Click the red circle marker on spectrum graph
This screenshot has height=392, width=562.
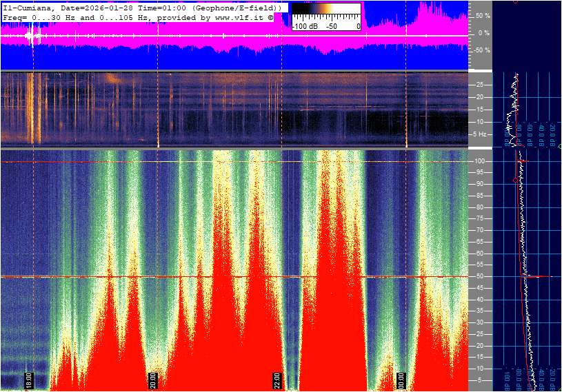coord(514,179)
